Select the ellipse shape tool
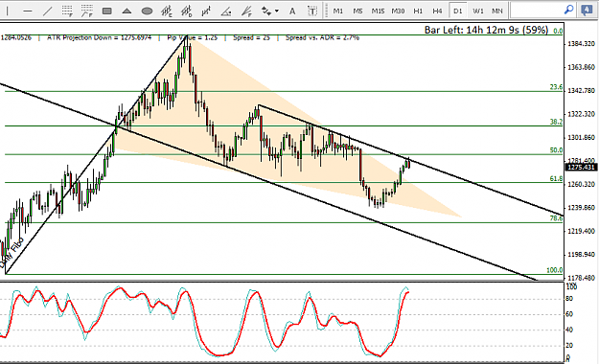Image resolution: width=599 pixels, height=364 pixels. coord(147,11)
